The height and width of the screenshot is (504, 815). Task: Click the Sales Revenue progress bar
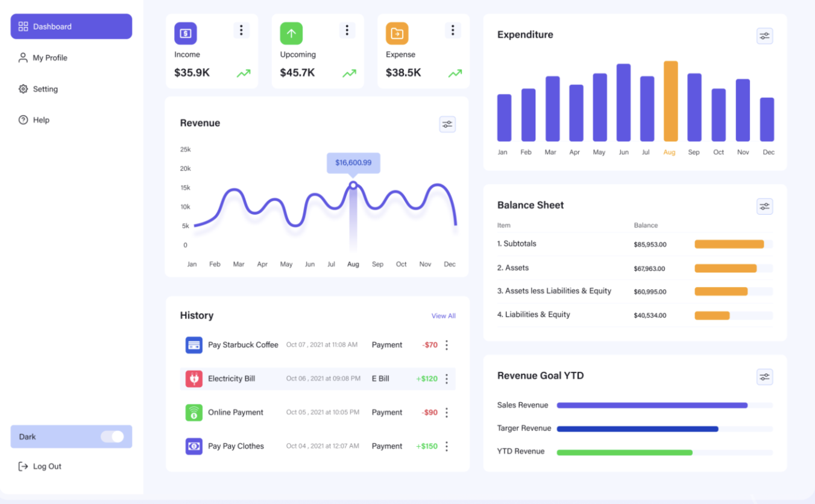(x=652, y=405)
